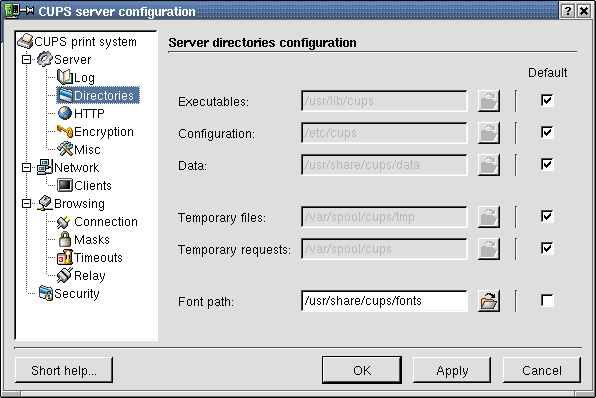
Task: Click browse folder button for Executables
Action: 489,101
